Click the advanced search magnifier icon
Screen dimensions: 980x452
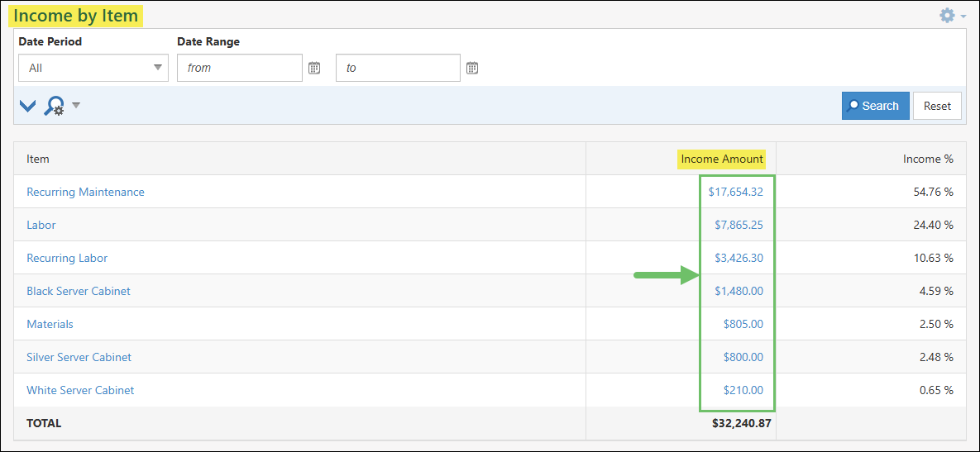click(x=55, y=106)
